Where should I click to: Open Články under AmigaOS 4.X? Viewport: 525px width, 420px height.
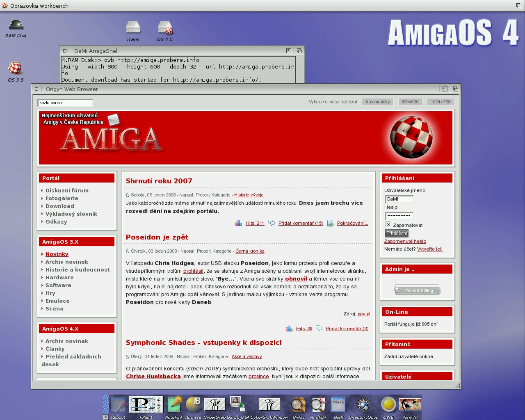(55, 349)
